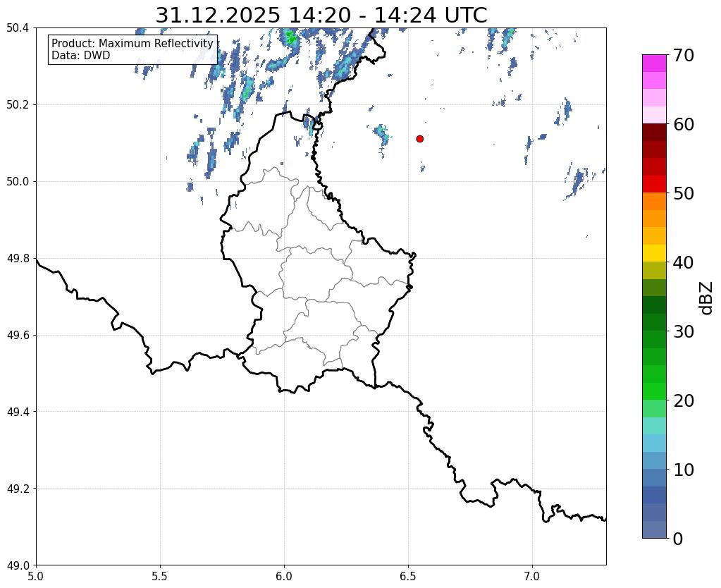The image size is (721, 588).
Task: Click the green radar echo near top center
Action: pos(290,38)
